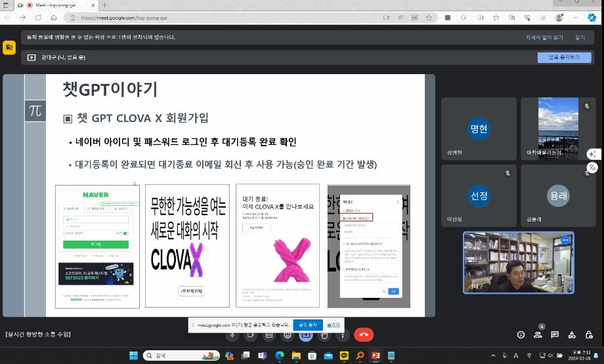Image resolution: width=604 pixels, height=364 pixels.
Task: Toggle the microphone in Meet controls
Action: coord(232,334)
